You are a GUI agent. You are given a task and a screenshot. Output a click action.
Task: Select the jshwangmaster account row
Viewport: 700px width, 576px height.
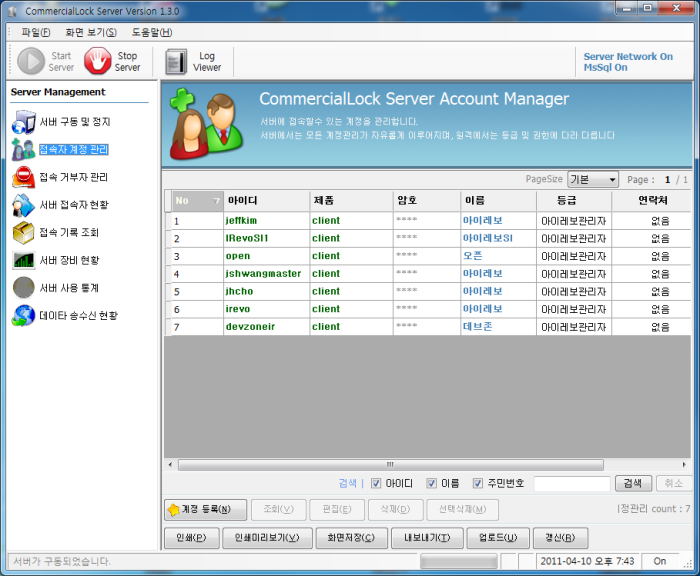pyautogui.click(x=428, y=274)
